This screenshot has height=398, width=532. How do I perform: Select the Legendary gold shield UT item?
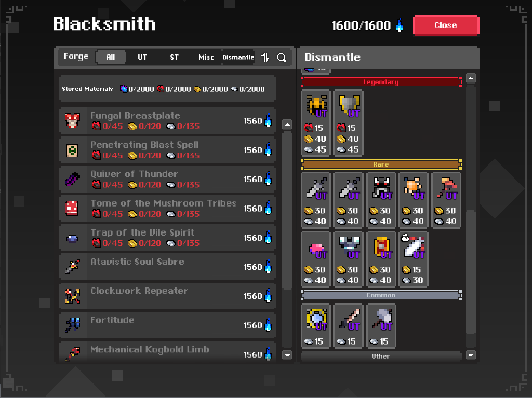point(349,123)
